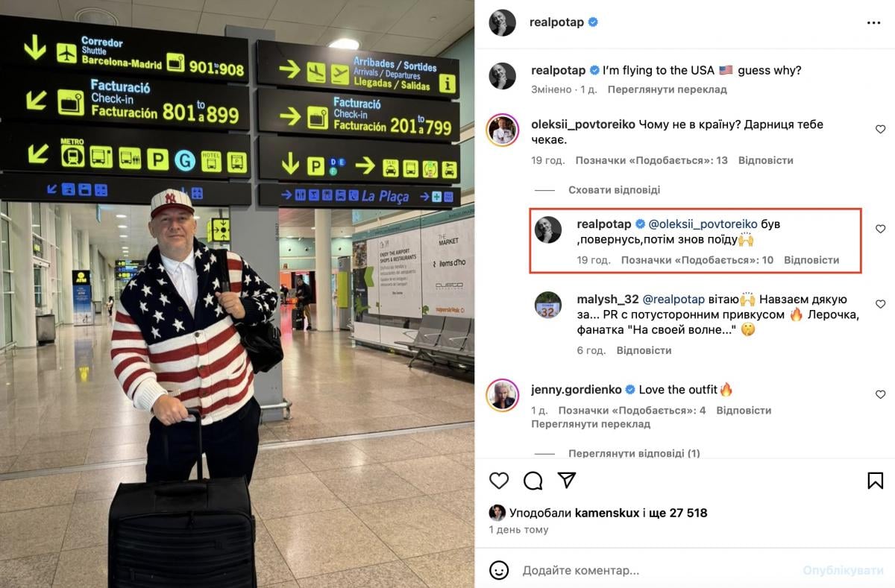
Task: Open the emoji picker smiley icon
Action: [x=499, y=571]
